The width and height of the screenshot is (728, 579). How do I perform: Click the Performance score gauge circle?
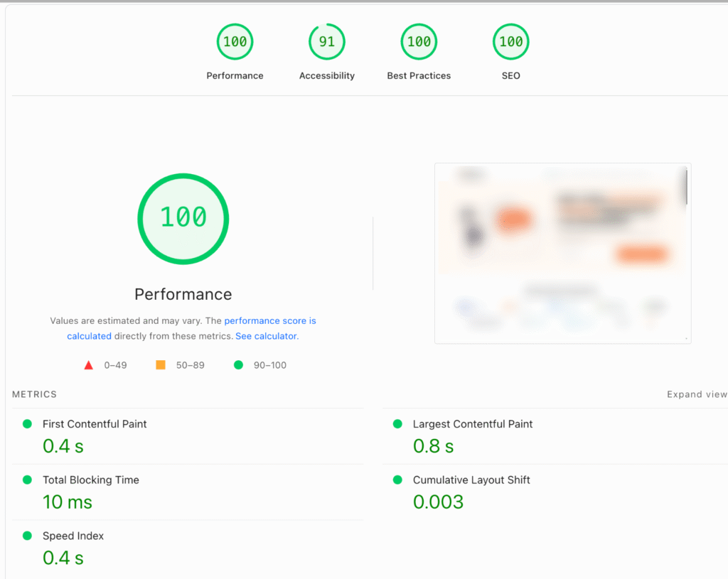point(235,41)
